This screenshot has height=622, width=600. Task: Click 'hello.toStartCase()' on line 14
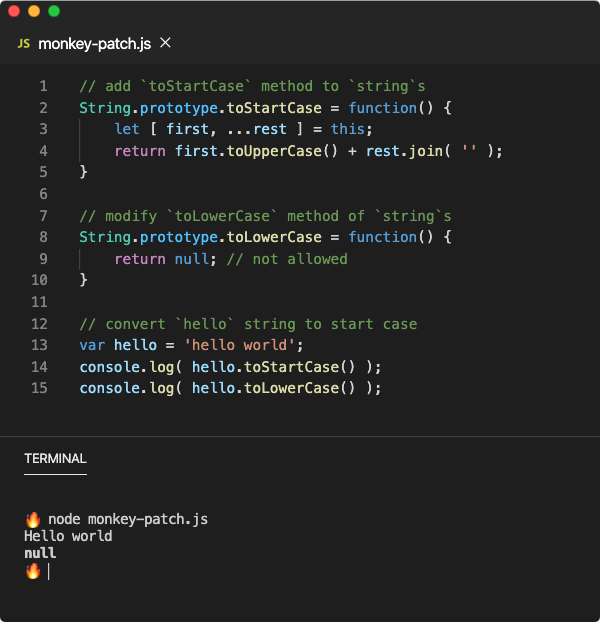click(x=273, y=367)
